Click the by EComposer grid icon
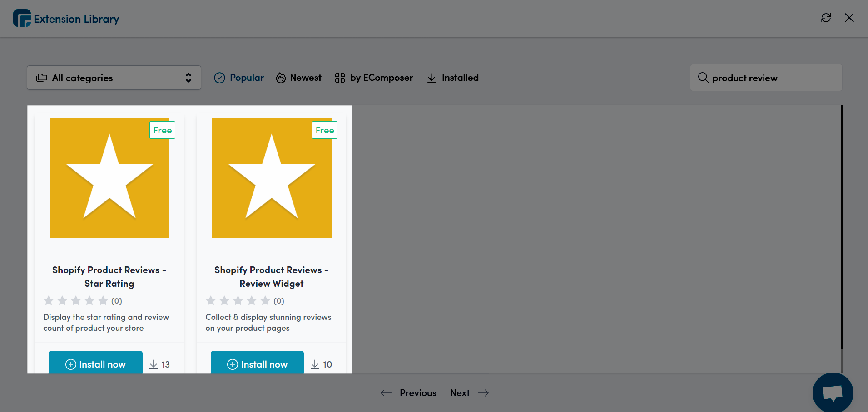The image size is (868, 412). coord(340,78)
